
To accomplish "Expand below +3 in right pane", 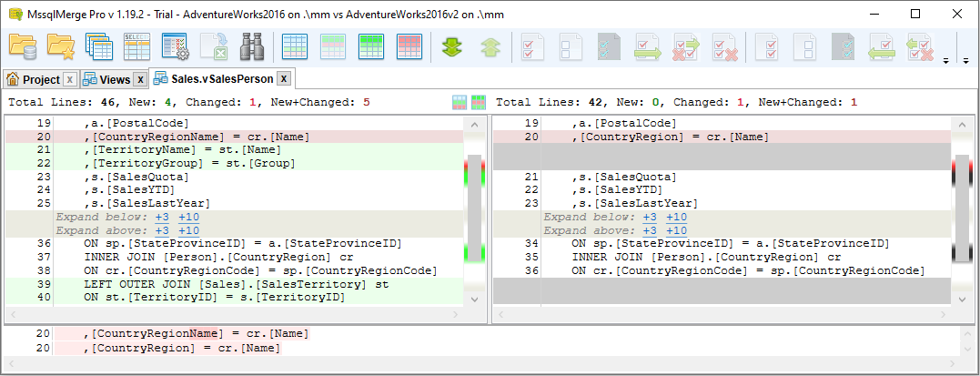I will coord(650,217).
